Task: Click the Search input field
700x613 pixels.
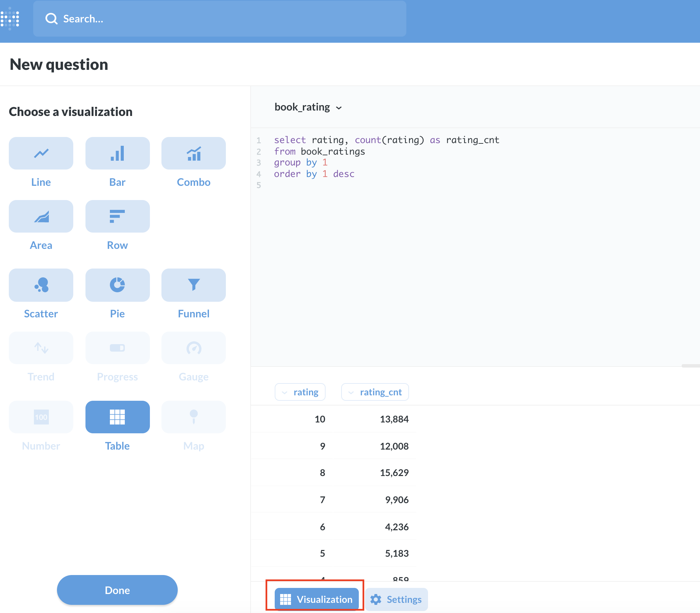Action: click(220, 18)
